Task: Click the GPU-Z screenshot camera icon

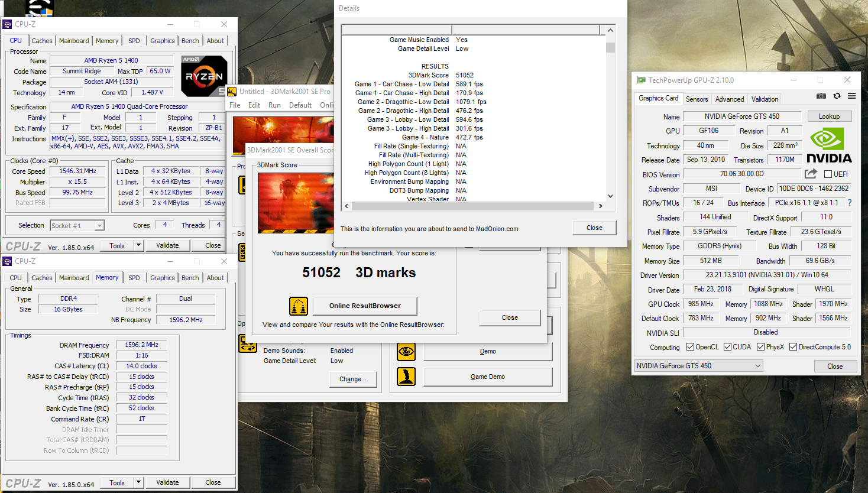Action: point(821,96)
